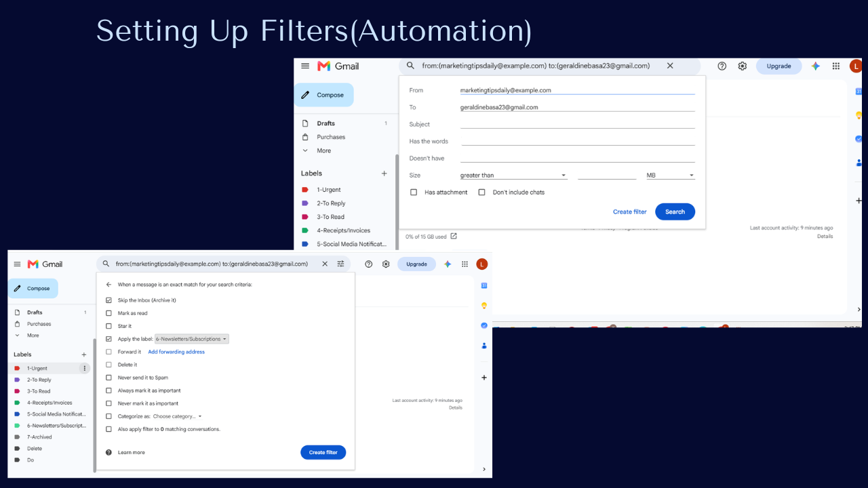Click Upgrade in the lower Gmail window
The image size is (868, 488).
[x=416, y=264]
